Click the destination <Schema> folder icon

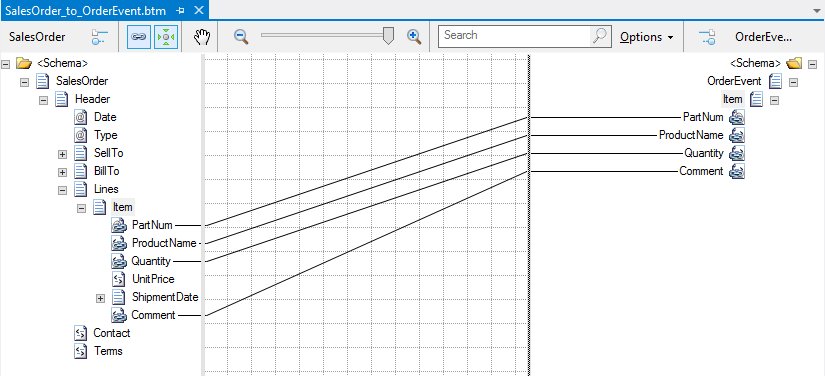pyautogui.click(x=793, y=64)
